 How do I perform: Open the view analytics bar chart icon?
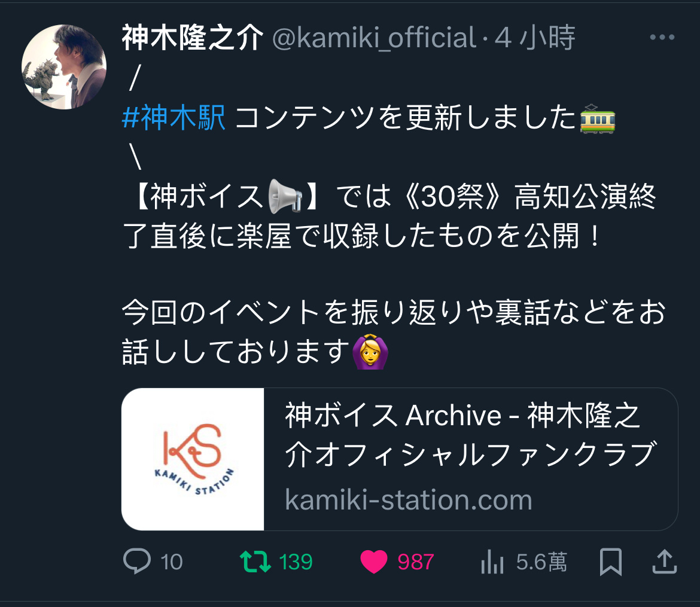[492, 562]
